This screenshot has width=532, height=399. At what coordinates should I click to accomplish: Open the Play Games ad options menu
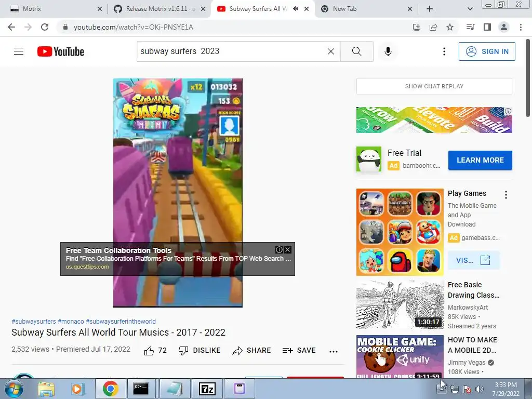[x=506, y=194]
